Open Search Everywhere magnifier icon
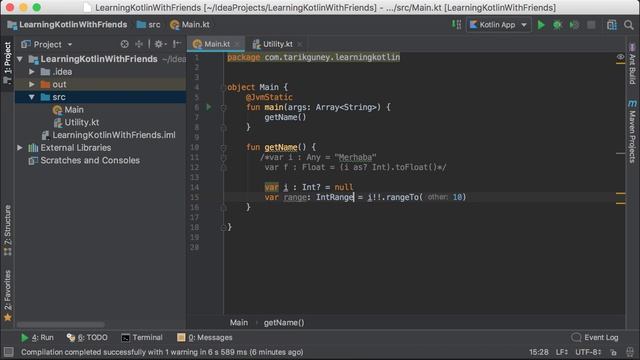This screenshot has height=360, width=640. pos(629,25)
